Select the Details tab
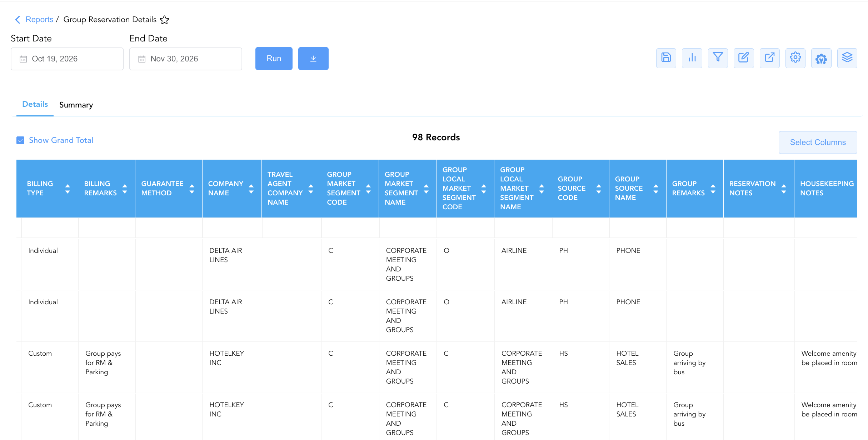This screenshot has height=440, width=868. (35, 104)
